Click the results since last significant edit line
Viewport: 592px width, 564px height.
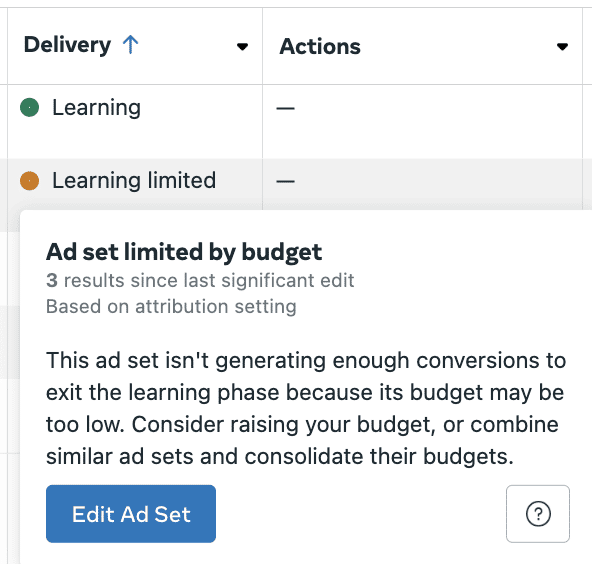(200, 280)
